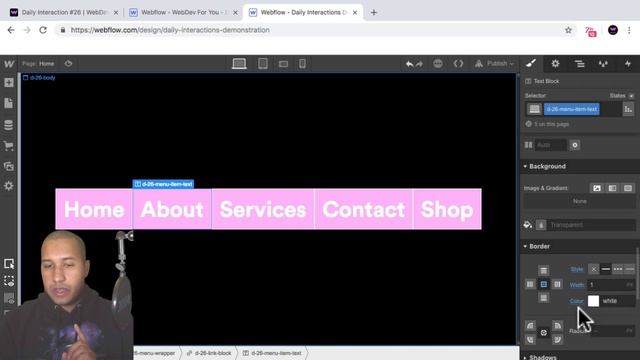Switch to Navigator panel tab
The width and height of the screenshot is (640, 360).
[x=580, y=64]
